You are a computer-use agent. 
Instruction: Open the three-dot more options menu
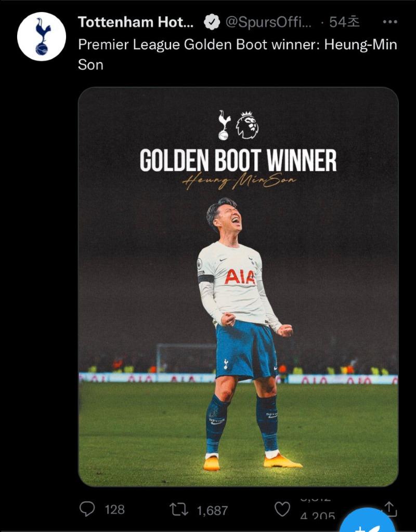(x=390, y=22)
